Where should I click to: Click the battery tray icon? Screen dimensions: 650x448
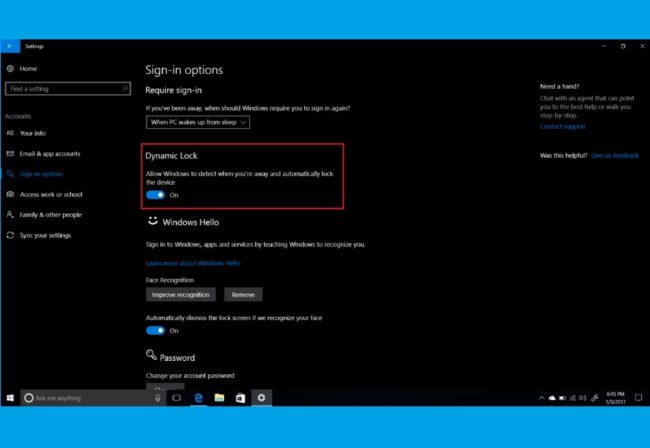pyautogui.click(x=562, y=398)
